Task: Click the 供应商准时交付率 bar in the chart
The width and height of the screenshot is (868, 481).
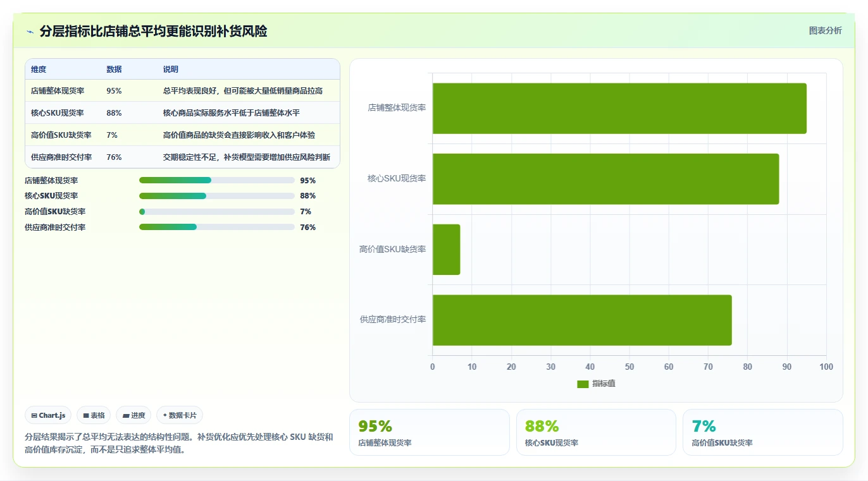Action: point(582,320)
